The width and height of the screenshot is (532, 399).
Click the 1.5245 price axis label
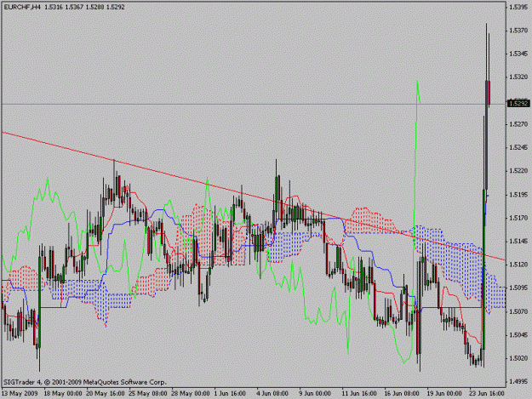[x=518, y=147]
